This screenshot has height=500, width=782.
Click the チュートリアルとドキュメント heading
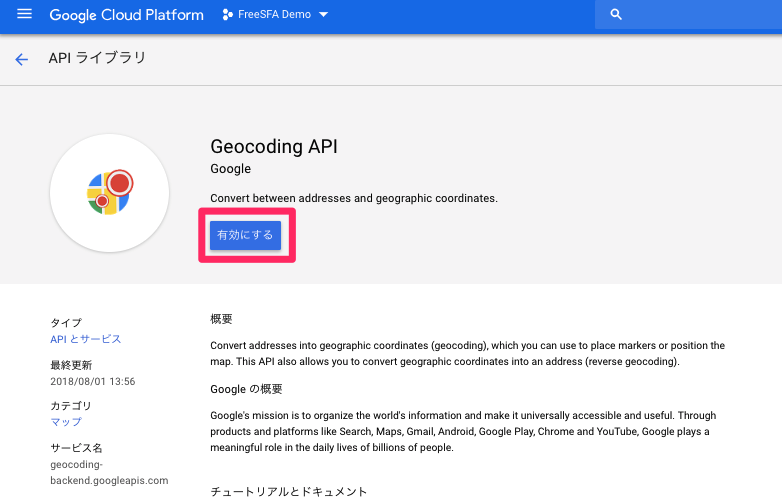pos(289,492)
